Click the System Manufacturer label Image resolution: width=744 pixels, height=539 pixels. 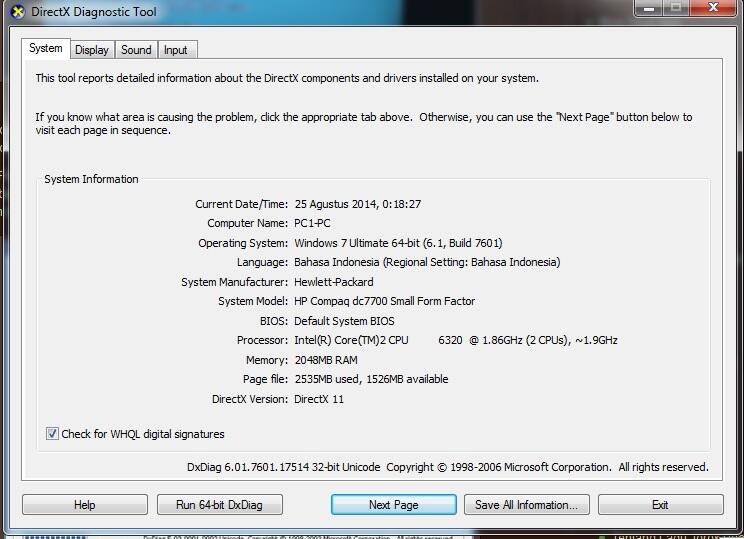pos(234,282)
